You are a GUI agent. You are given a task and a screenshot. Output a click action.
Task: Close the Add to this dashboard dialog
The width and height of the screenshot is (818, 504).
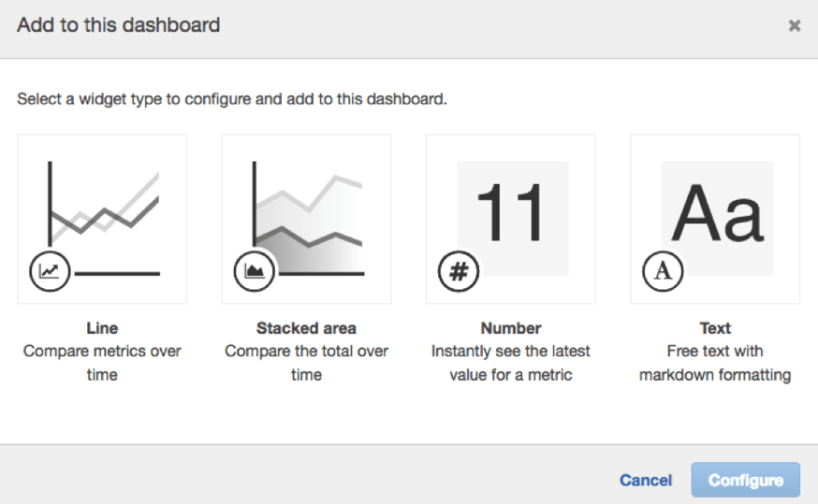(795, 25)
